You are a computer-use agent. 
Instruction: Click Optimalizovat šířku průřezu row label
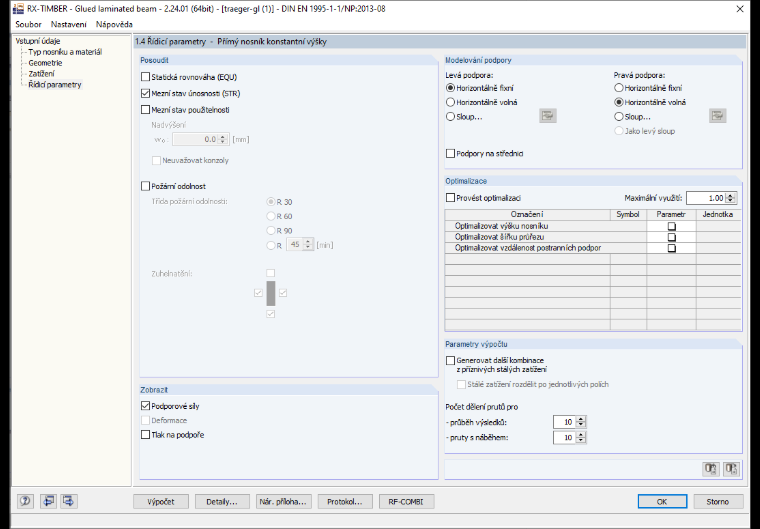coord(499,237)
